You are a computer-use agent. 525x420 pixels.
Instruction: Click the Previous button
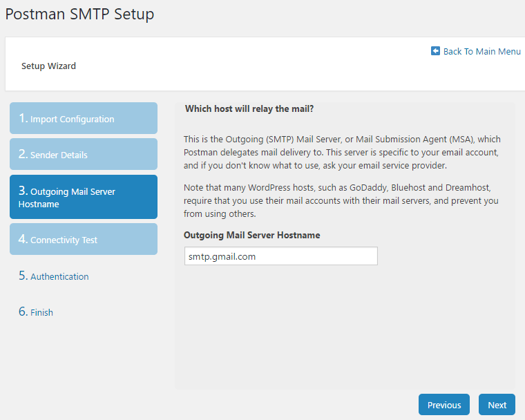[x=444, y=405]
